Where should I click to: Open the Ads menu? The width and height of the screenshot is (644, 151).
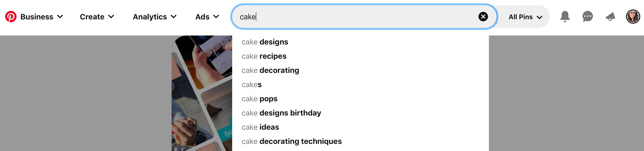[207, 17]
